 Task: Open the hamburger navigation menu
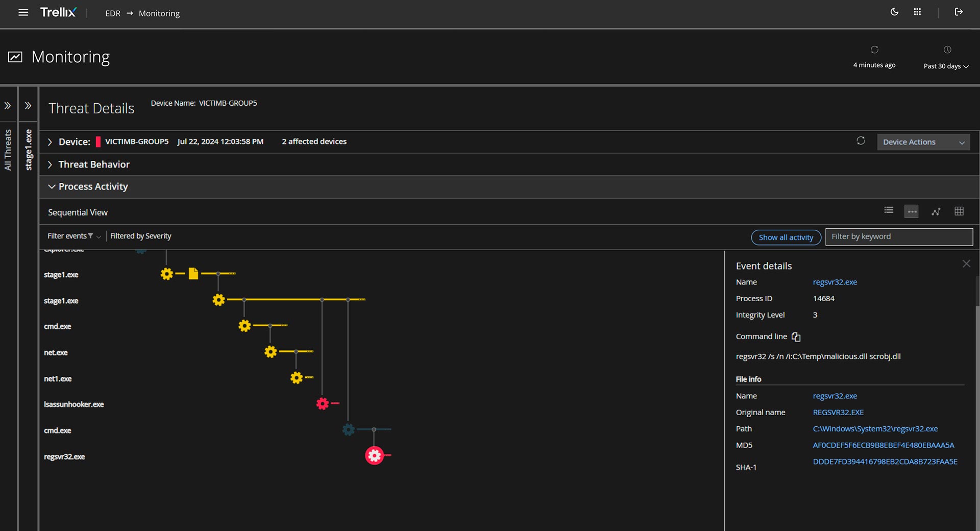point(23,13)
